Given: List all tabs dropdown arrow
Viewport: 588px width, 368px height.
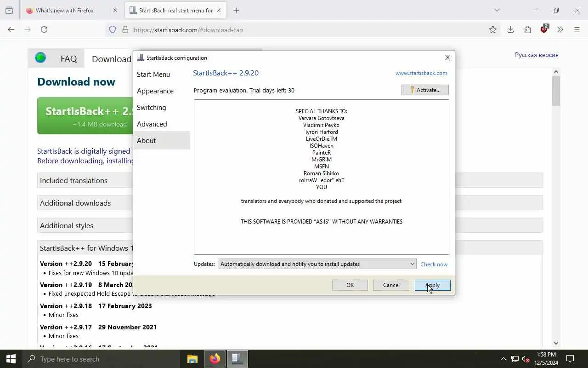Looking at the screenshot, I should 497,10.
